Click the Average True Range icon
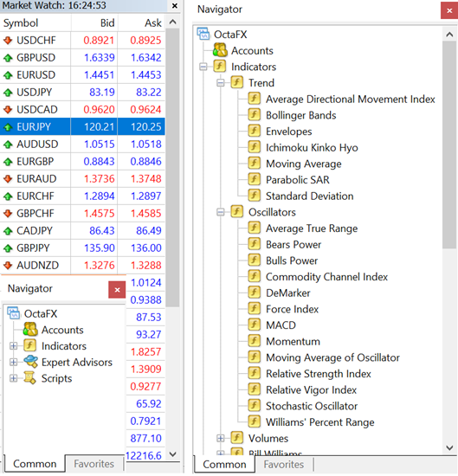The height and width of the screenshot is (476, 458). (255, 228)
